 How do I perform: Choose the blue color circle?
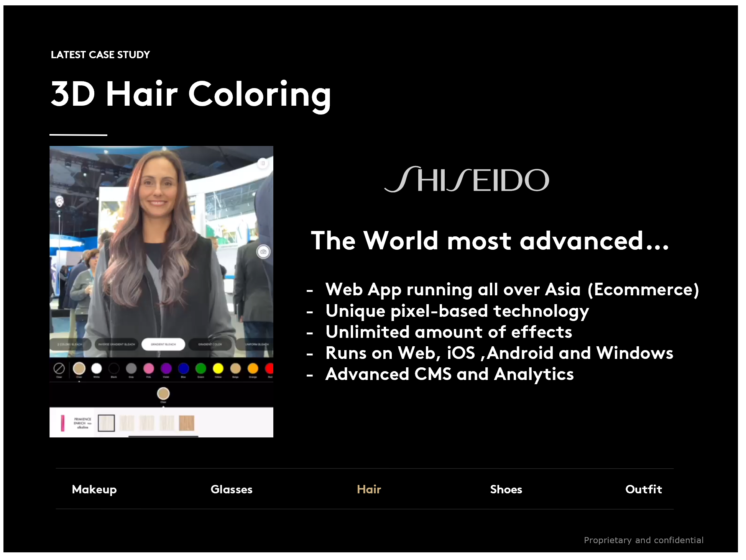coord(183,368)
